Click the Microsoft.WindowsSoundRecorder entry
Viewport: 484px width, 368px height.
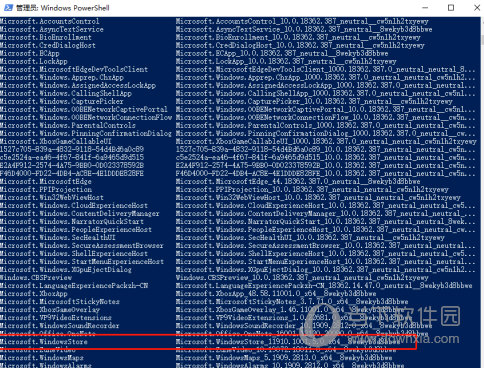[60, 326]
